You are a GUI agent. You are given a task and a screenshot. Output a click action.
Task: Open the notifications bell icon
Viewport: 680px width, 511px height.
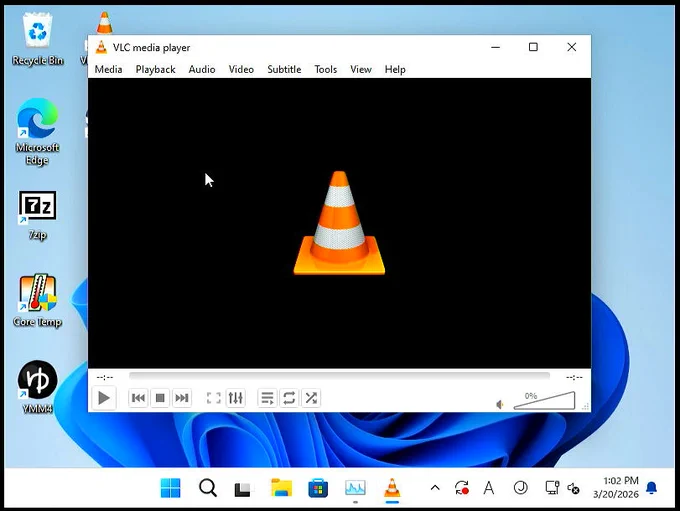point(651,488)
